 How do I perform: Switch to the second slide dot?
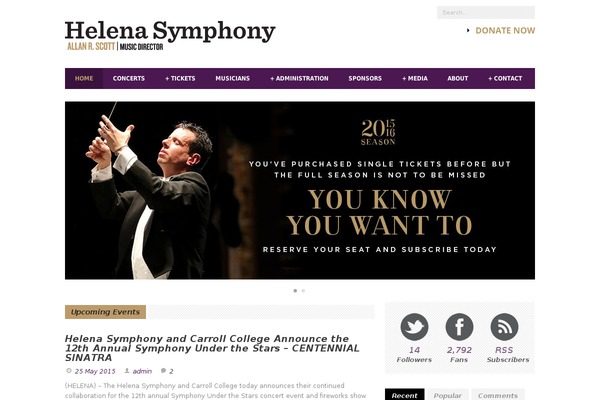(303, 291)
